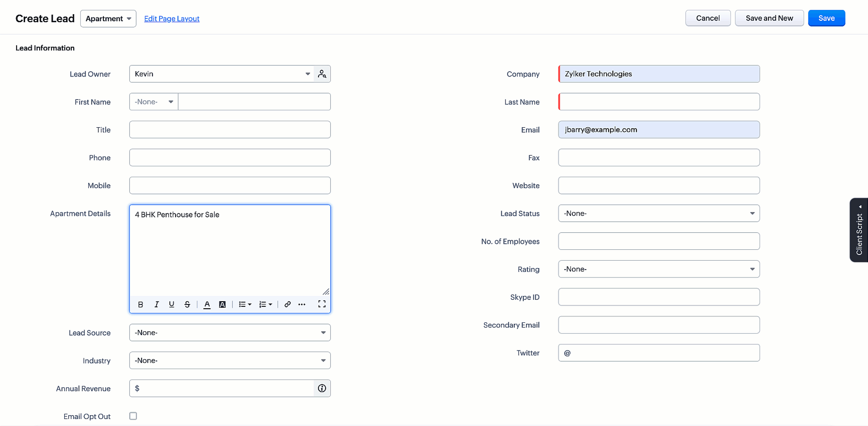Click the Save button
This screenshot has width=868, height=426.
(826, 18)
